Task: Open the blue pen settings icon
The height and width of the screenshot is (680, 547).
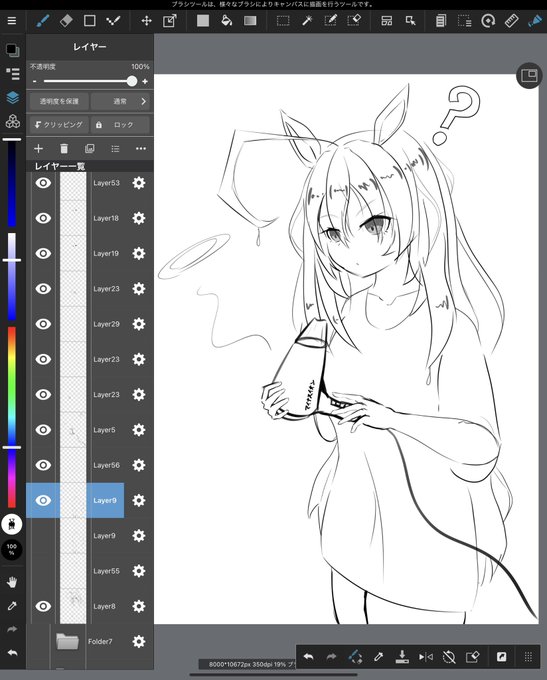Action: pyautogui.click(x=535, y=21)
